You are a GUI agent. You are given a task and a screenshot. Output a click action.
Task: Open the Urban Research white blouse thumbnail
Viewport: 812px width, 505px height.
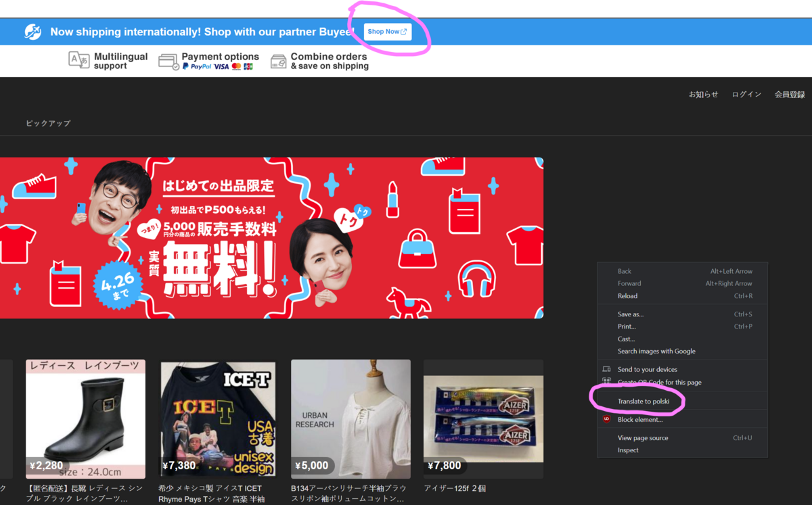[x=351, y=419]
